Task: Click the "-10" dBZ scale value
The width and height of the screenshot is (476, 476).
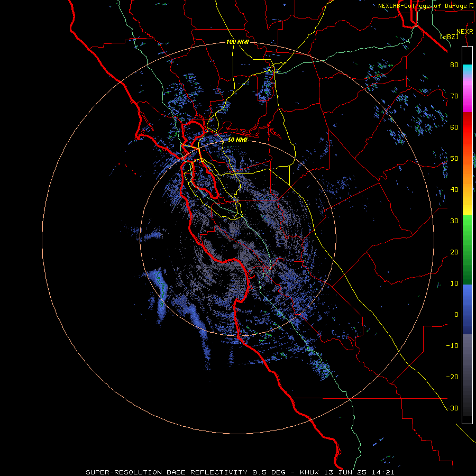Action: 452,346
